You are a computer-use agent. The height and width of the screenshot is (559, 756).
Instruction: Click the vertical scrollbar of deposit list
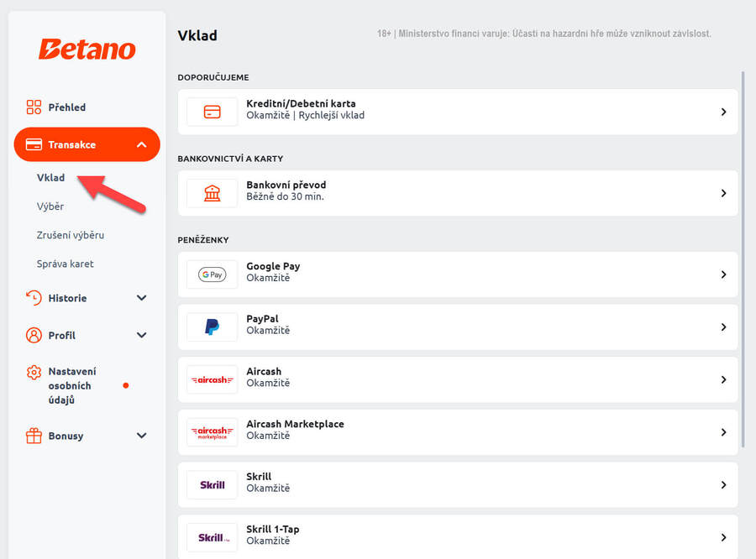[x=743, y=252]
